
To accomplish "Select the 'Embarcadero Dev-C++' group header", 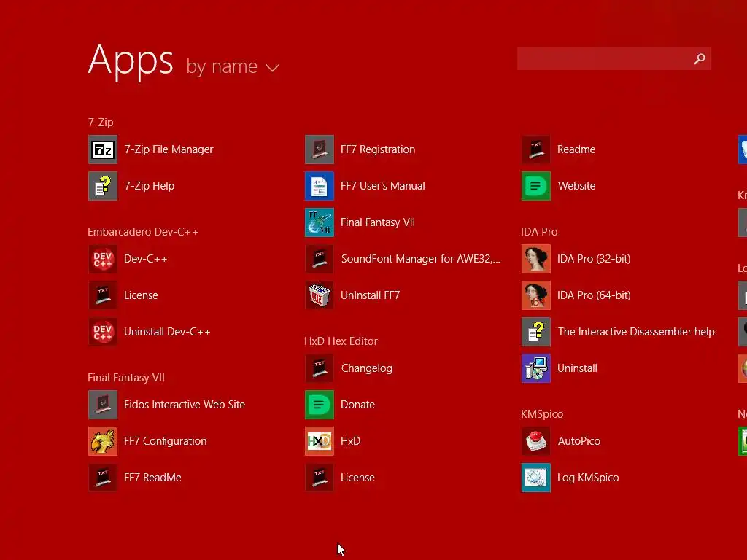I will 142,232.
